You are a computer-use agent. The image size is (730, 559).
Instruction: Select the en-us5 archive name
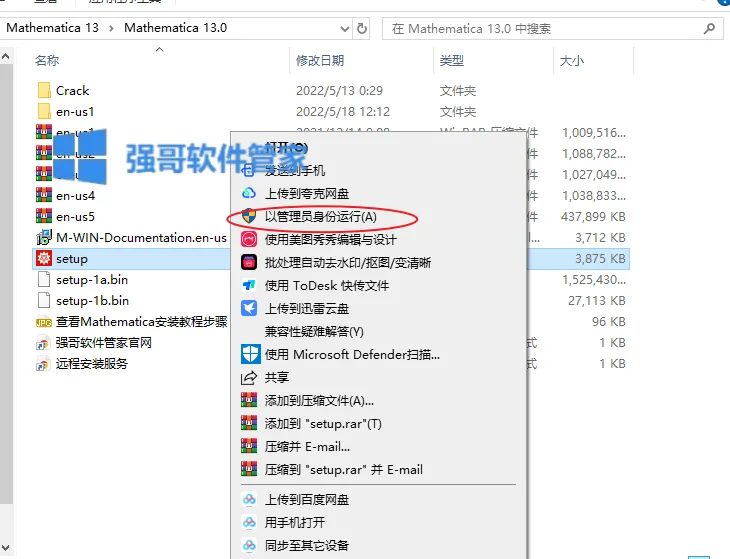(x=75, y=216)
